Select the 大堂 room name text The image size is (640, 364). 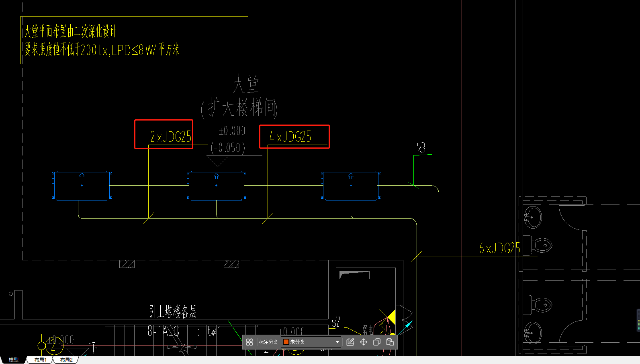[x=246, y=84]
